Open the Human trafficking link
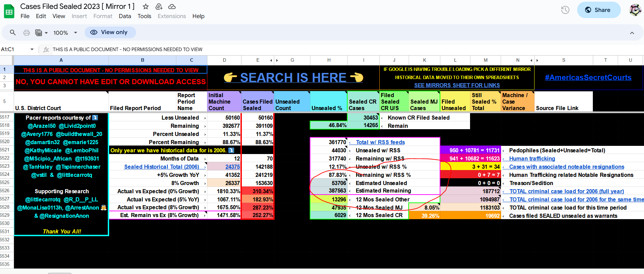Image resolution: width=644 pixels, height=274 pixels. click(532, 158)
